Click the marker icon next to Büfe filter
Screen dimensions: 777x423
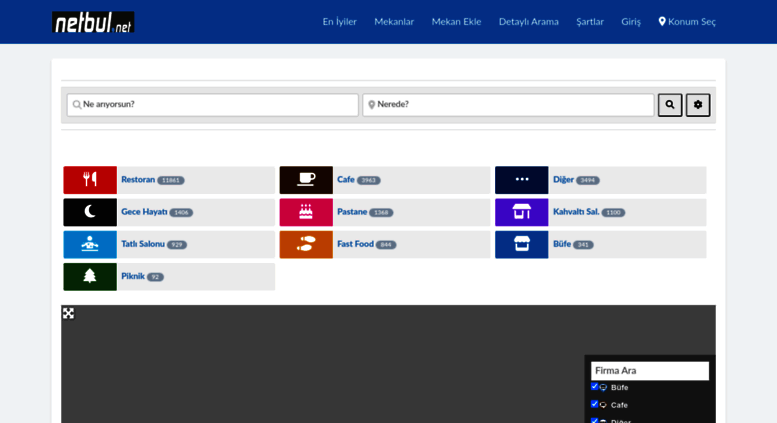[604, 387]
